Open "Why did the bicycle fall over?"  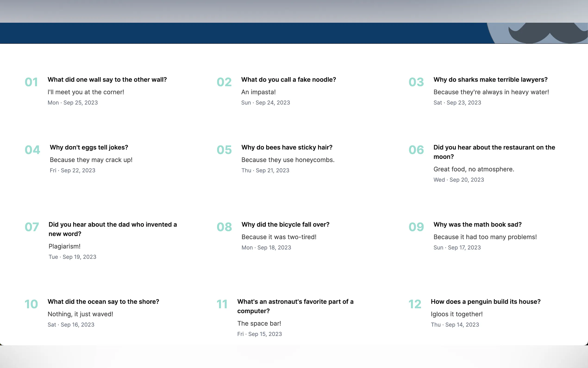285,224
